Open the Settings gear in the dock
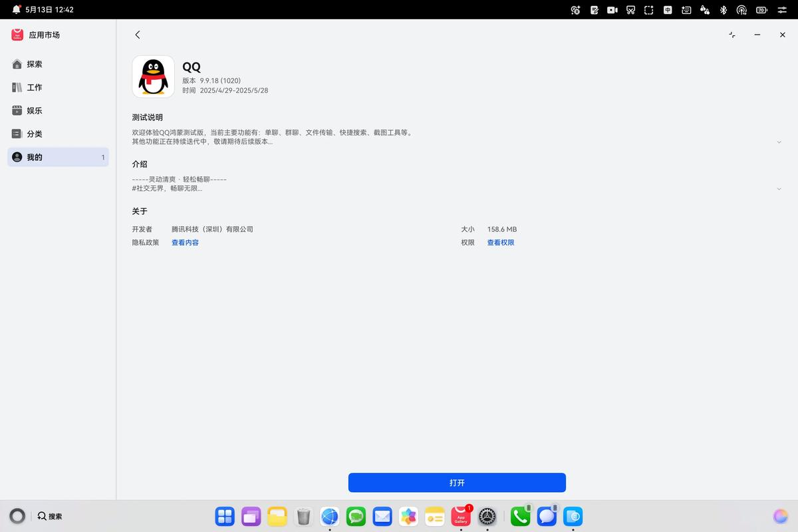The width and height of the screenshot is (798, 532). [487, 516]
